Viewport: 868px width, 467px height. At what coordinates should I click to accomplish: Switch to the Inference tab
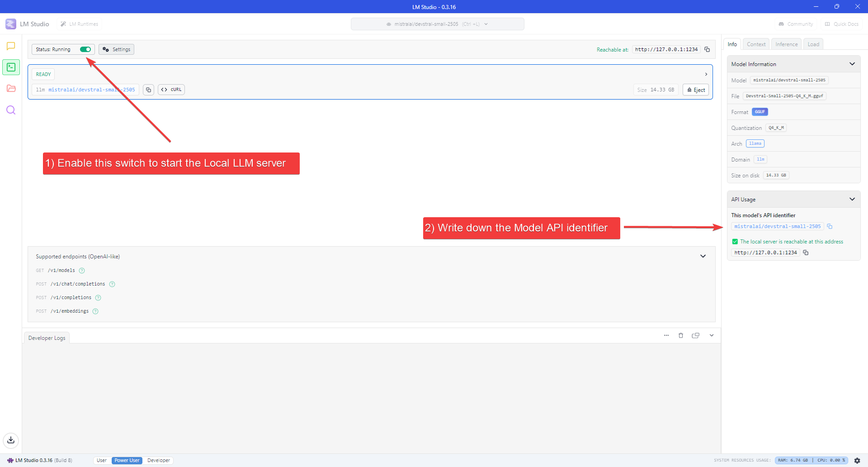coord(787,44)
